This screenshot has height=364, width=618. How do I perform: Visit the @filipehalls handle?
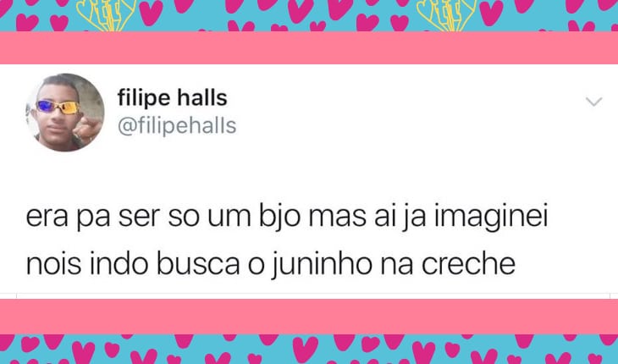(177, 126)
